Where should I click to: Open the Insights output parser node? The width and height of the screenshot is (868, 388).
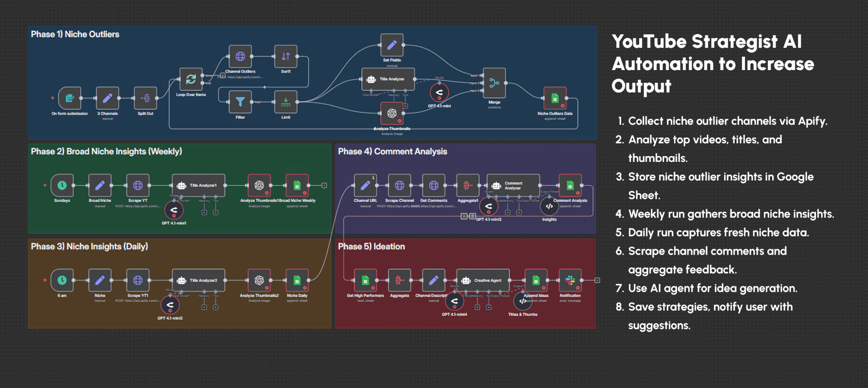click(549, 207)
